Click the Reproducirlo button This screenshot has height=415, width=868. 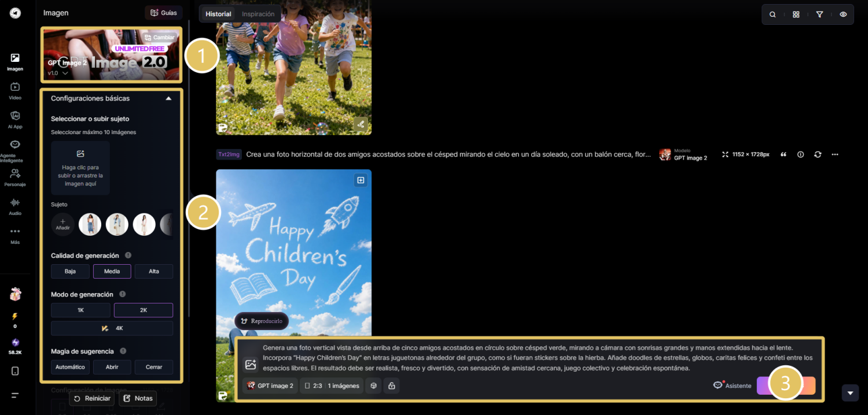coord(262,321)
